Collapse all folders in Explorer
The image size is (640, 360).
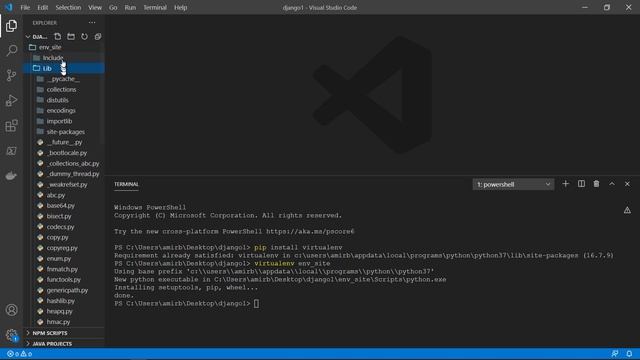tap(98, 37)
